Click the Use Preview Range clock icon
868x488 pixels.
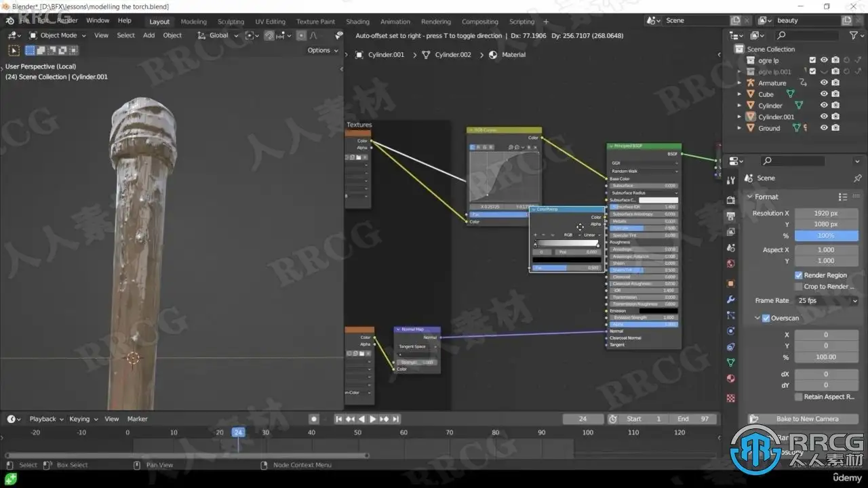pyautogui.click(x=613, y=419)
